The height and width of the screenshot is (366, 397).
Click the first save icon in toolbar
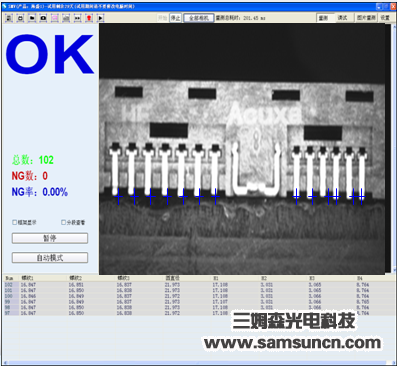point(9,18)
